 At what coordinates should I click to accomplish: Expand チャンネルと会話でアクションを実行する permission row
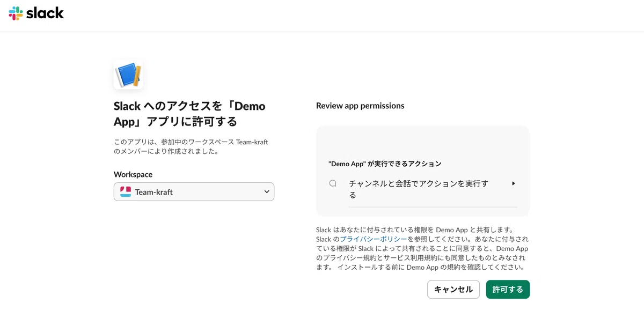click(x=423, y=190)
